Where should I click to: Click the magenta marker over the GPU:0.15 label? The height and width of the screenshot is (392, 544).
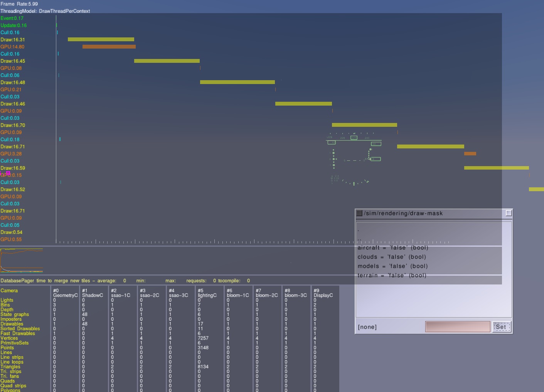(8, 173)
